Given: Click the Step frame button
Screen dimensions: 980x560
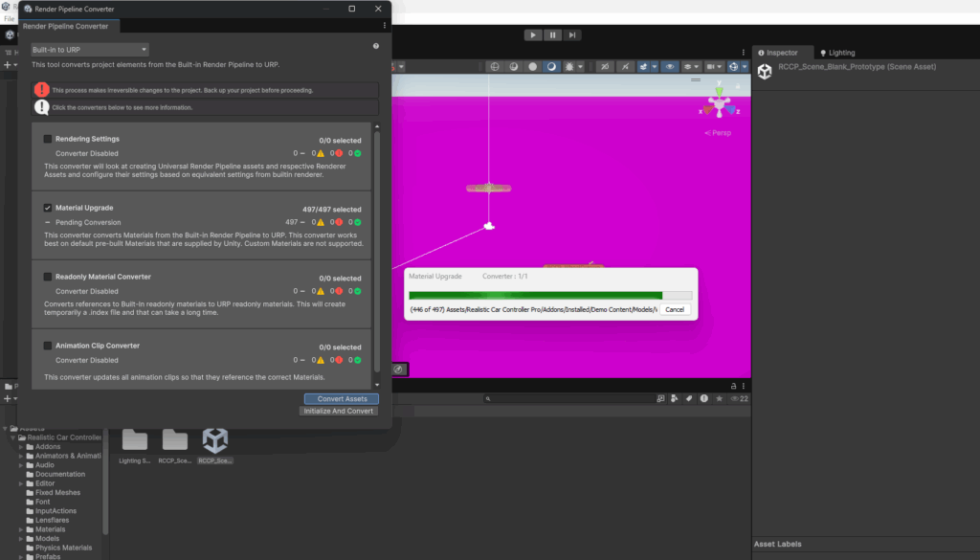Looking at the screenshot, I should [x=572, y=35].
